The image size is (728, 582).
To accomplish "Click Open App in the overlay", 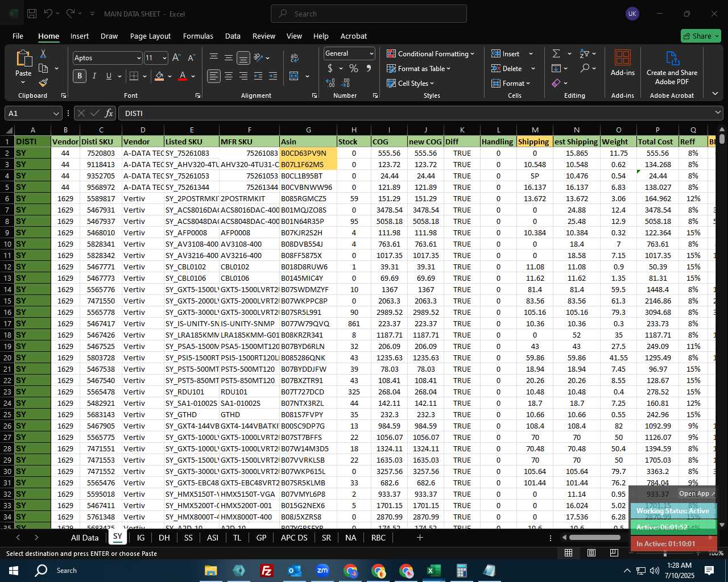I will [696, 493].
